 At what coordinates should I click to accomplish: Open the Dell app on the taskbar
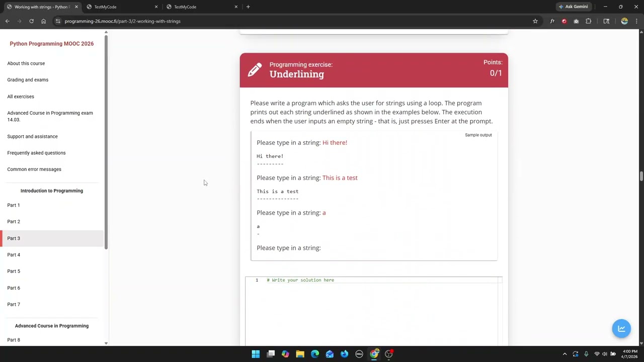tap(359, 354)
